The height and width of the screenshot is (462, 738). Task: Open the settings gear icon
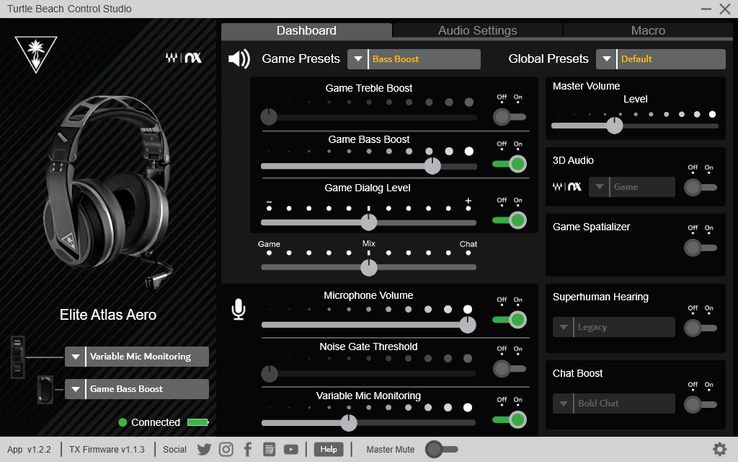[x=720, y=449]
